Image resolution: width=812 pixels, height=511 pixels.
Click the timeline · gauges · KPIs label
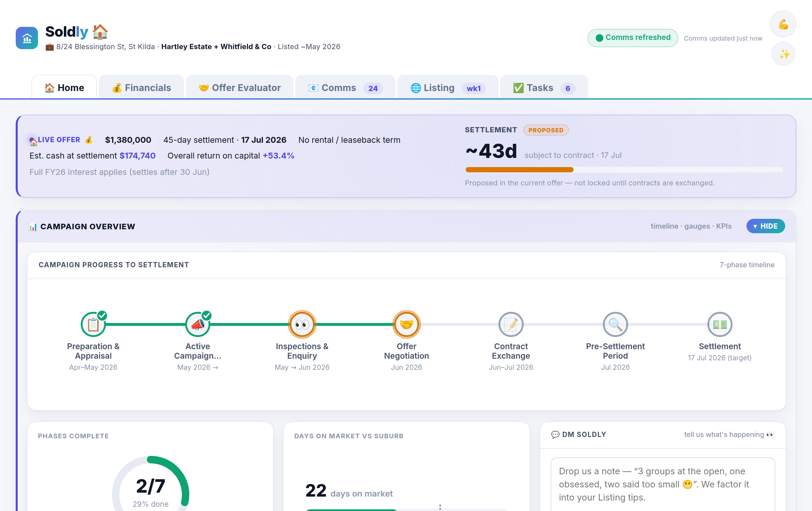click(691, 226)
